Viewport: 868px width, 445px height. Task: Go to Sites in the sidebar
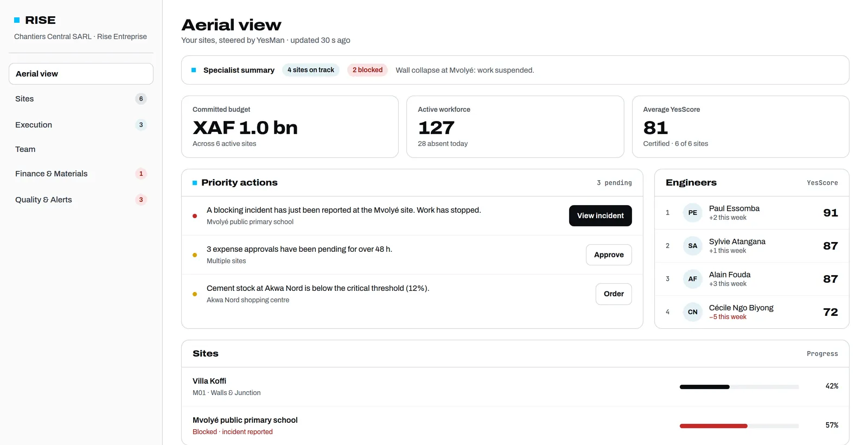click(x=81, y=99)
